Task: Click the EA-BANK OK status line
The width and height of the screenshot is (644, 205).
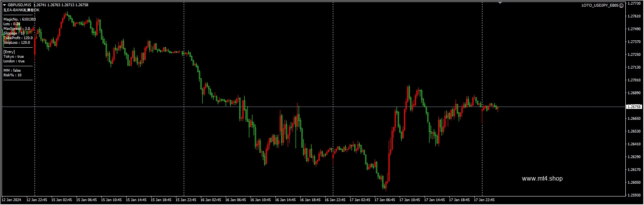Action: click(21, 10)
